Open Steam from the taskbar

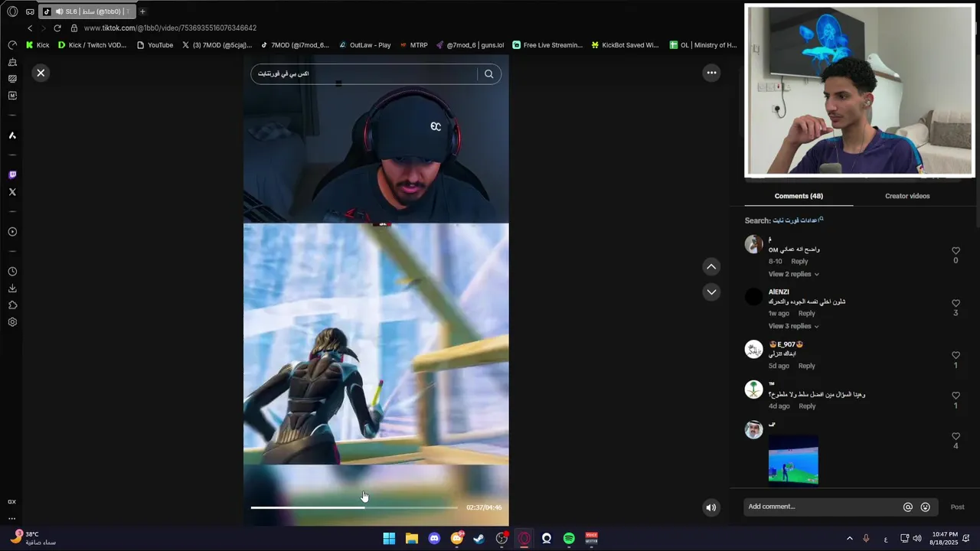tap(479, 538)
